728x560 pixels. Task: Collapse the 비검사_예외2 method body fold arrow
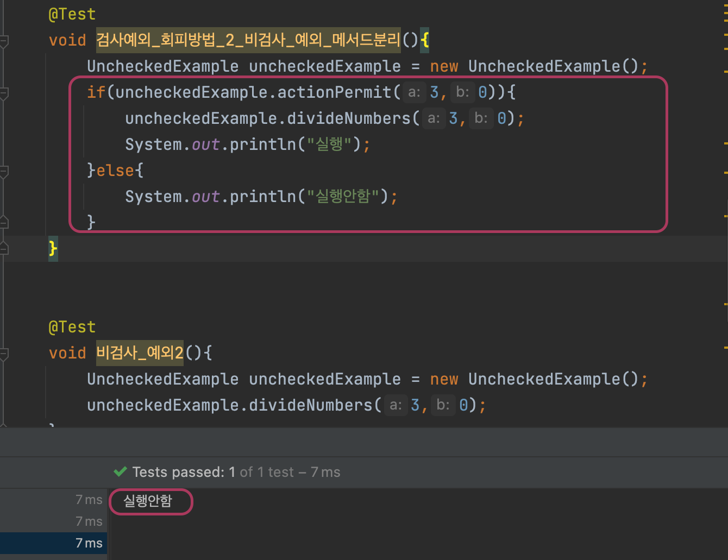[4, 353]
